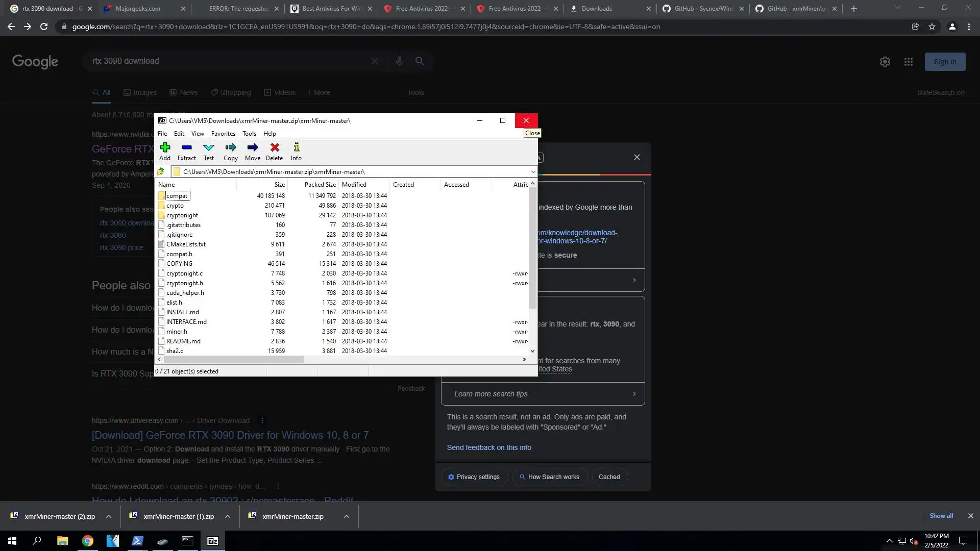Click the horizontal scrollbar in the file list
The width and height of the screenshot is (980, 551).
pyautogui.click(x=234, y=360)
